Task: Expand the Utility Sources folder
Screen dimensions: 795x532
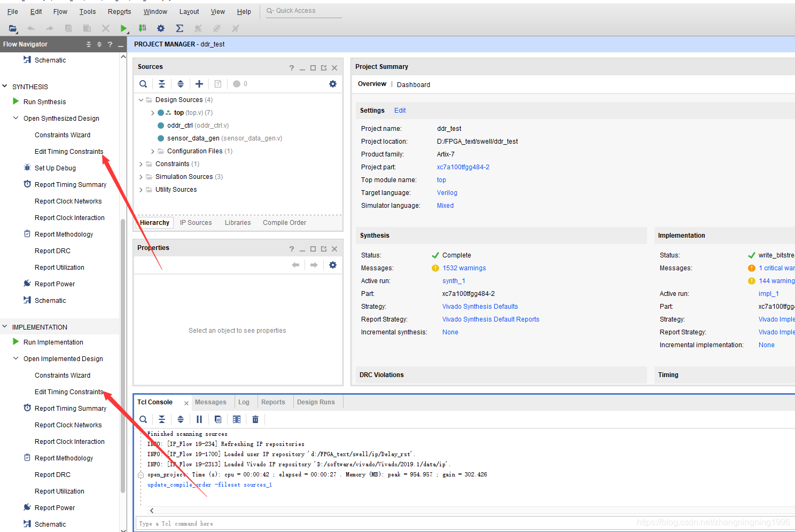Action: pos(141,190)
